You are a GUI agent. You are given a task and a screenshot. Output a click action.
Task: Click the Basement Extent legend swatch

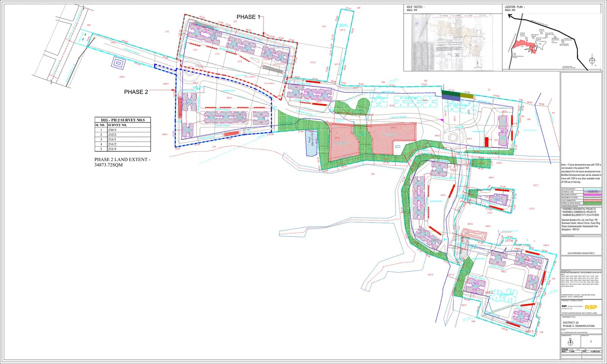tap(592, 198)
